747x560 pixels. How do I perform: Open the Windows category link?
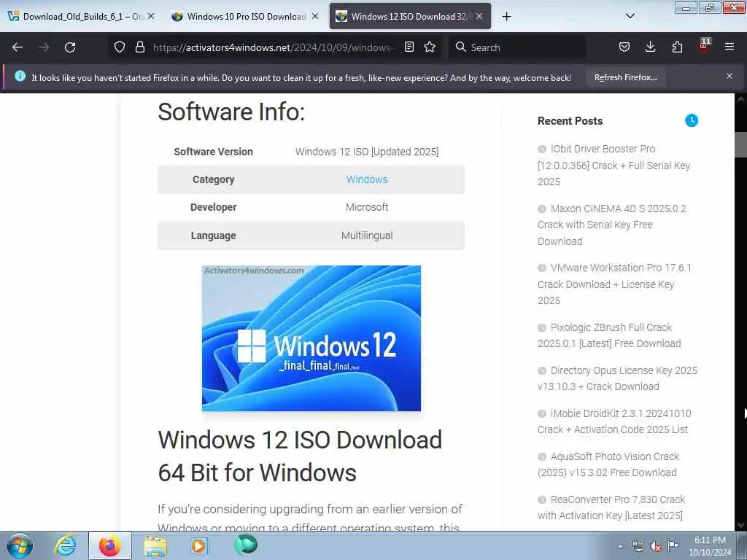(x=367, y=179)
